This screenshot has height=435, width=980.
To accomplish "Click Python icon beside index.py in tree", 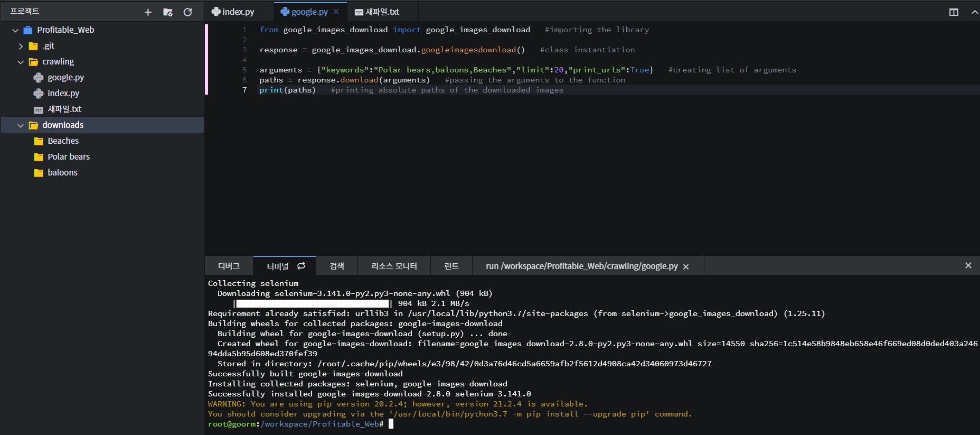I will pyautogui.click(x=39, y=94).
